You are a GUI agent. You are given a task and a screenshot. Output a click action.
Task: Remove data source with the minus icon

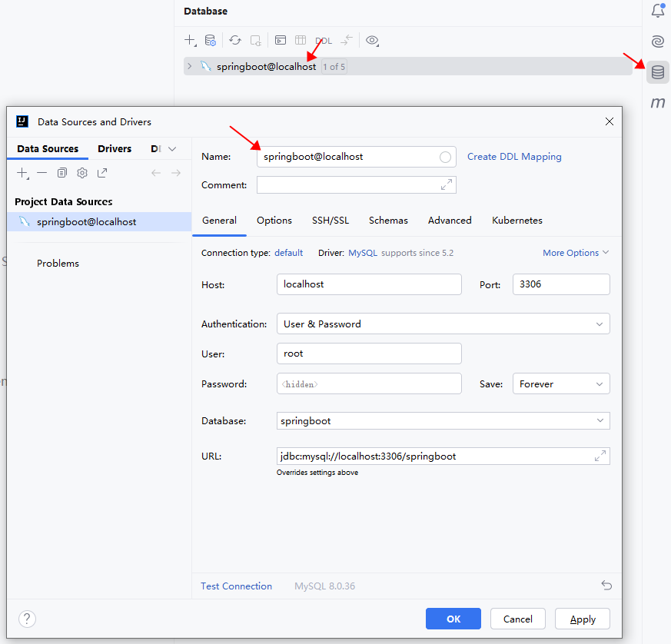[42, 173]
